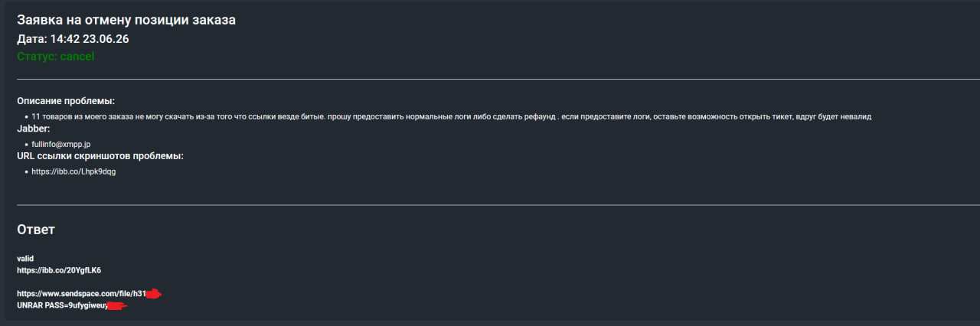Image resolution: width=980 pixels, height=326 pixels.
Task: Click the divider line above the "Ответ" heading
Action: pos(498,205)
